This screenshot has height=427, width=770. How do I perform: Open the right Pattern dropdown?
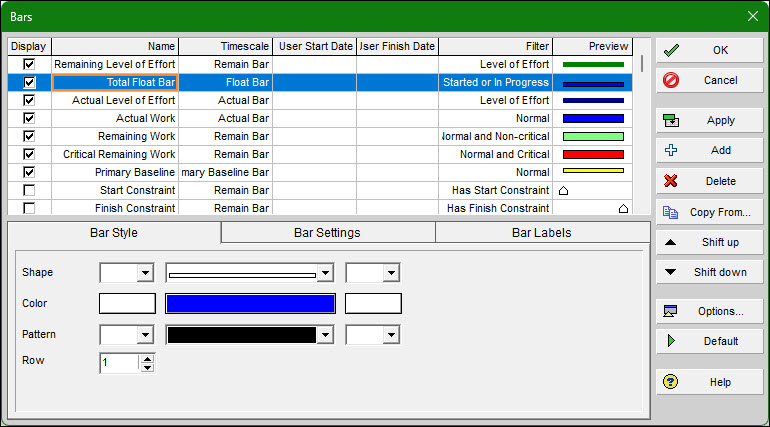[391, 335]
